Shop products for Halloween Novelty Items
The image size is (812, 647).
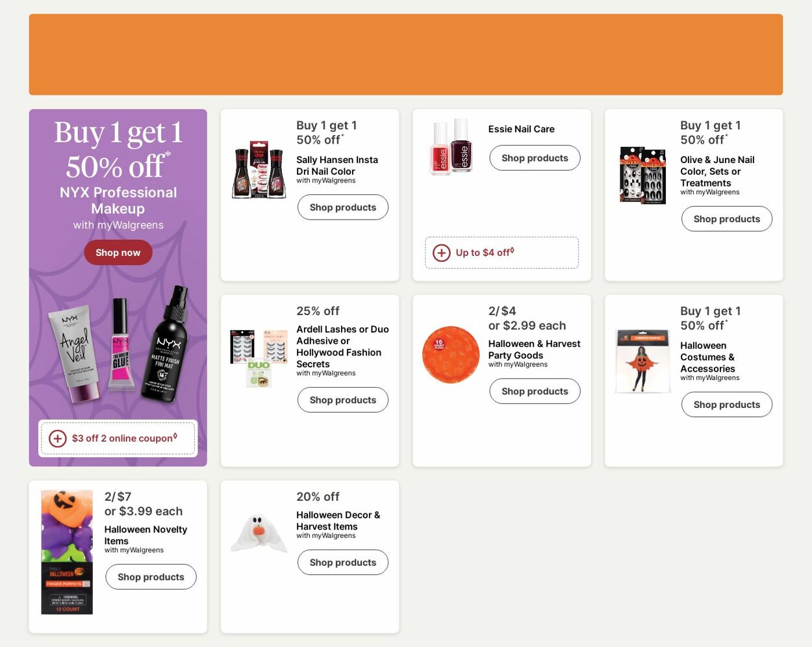pos(151,577)
